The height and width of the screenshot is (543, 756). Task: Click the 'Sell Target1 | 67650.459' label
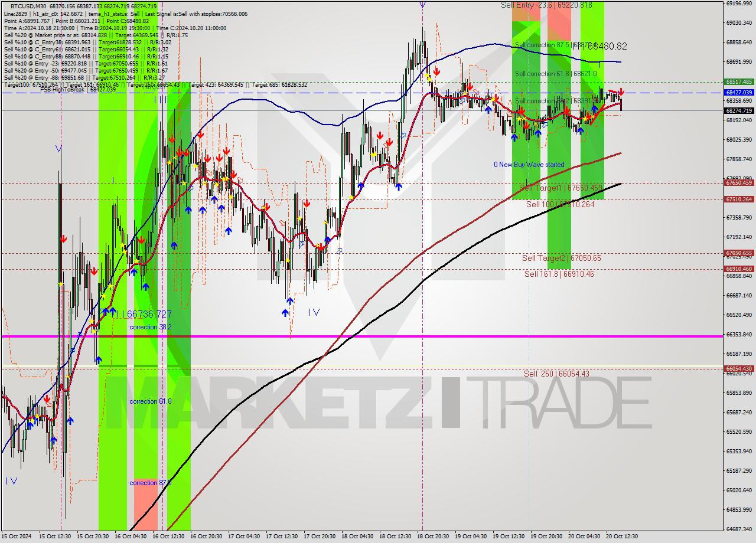click(561, 188)
